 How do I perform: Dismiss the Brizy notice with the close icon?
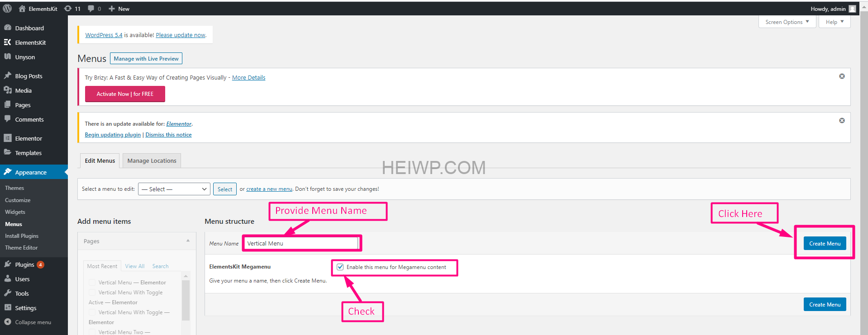842,76
